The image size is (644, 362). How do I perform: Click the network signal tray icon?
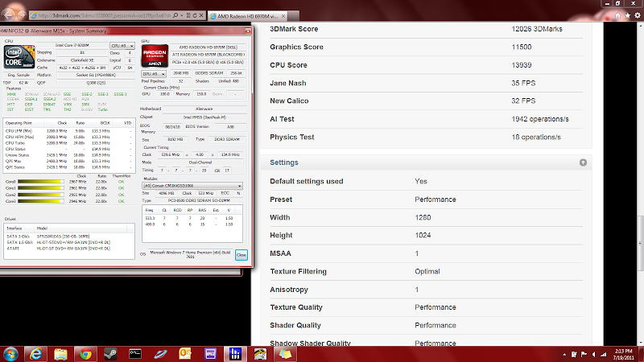tap(603, 355)
